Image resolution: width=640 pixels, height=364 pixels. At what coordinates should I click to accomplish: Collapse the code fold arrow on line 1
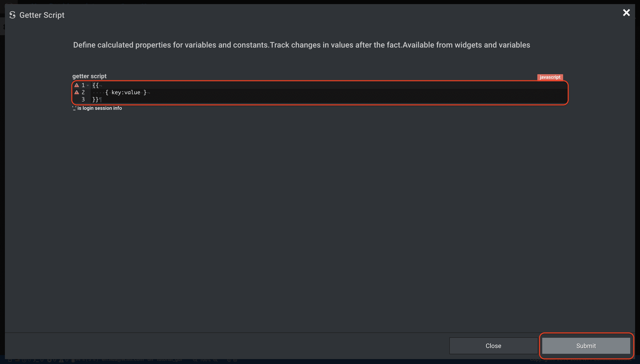click(88, 86)
